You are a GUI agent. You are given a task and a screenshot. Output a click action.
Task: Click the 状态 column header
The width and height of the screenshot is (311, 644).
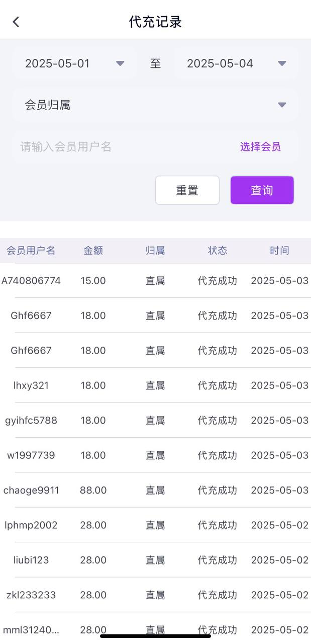point(218,251)
